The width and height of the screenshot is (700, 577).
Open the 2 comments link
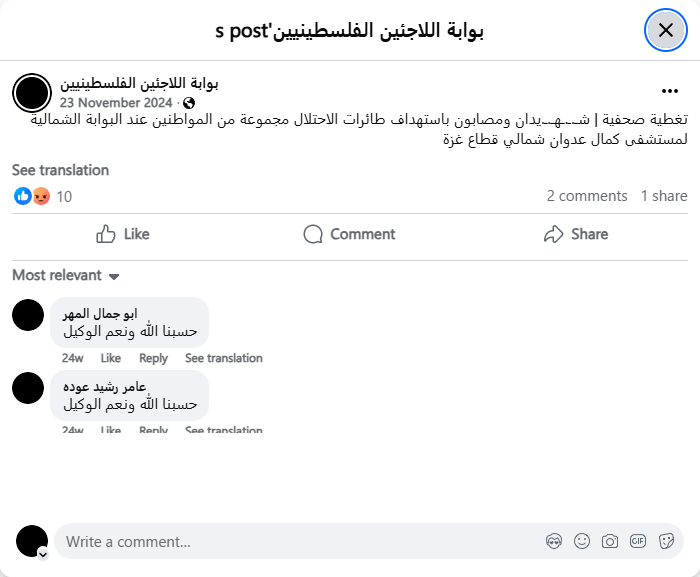(587, 196)
